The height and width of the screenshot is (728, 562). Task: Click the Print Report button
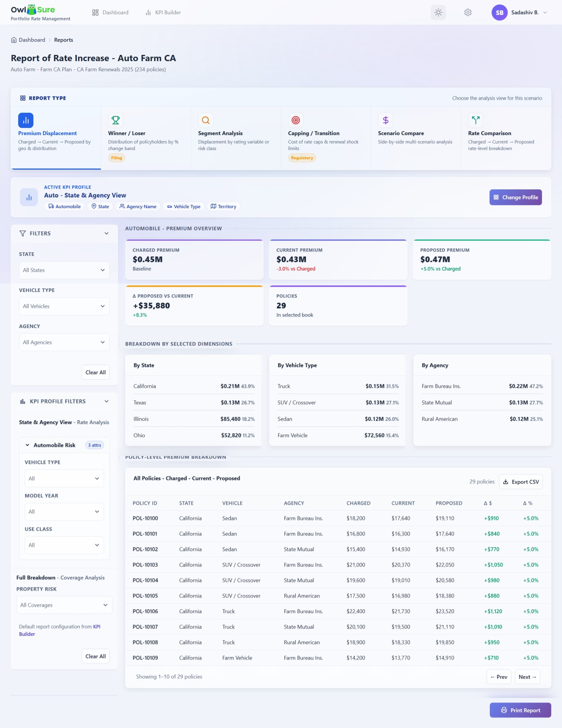(x=520, y=710)
